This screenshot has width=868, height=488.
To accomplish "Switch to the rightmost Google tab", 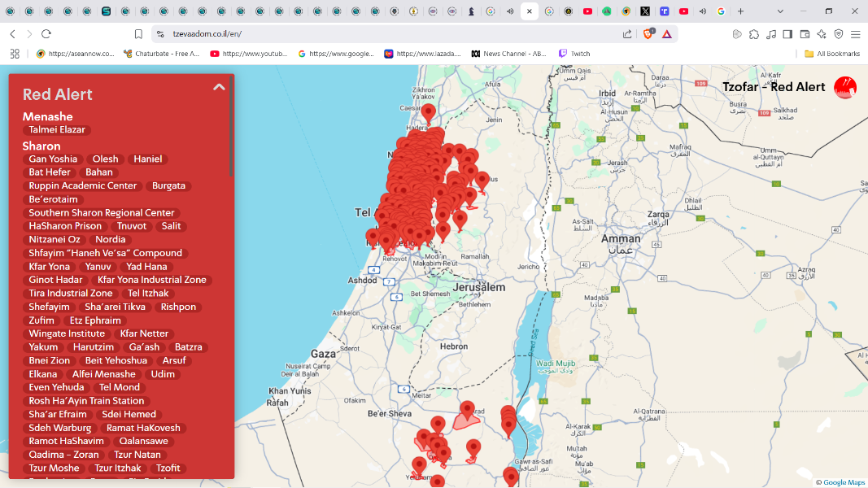I will pos(721,11).
